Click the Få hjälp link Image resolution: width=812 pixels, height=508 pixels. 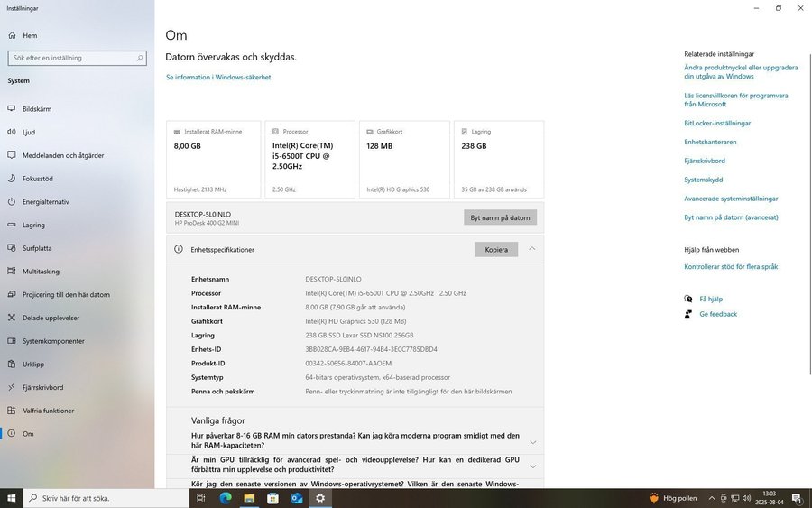(x=711, y=299)
